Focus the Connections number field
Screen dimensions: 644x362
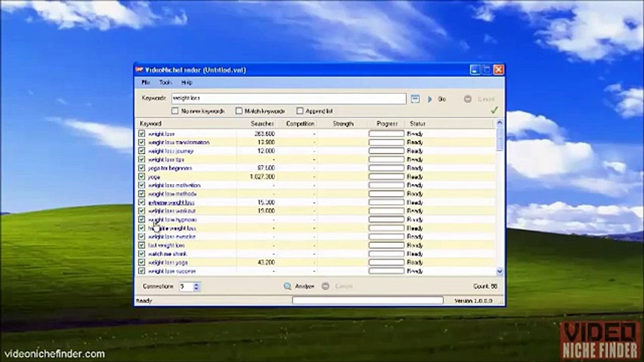pyautogui.click(x=186, y=287)
